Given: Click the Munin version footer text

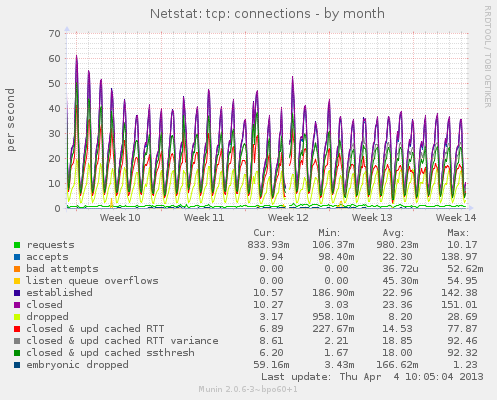Looking at the screenshot, I should coord(248,389).
